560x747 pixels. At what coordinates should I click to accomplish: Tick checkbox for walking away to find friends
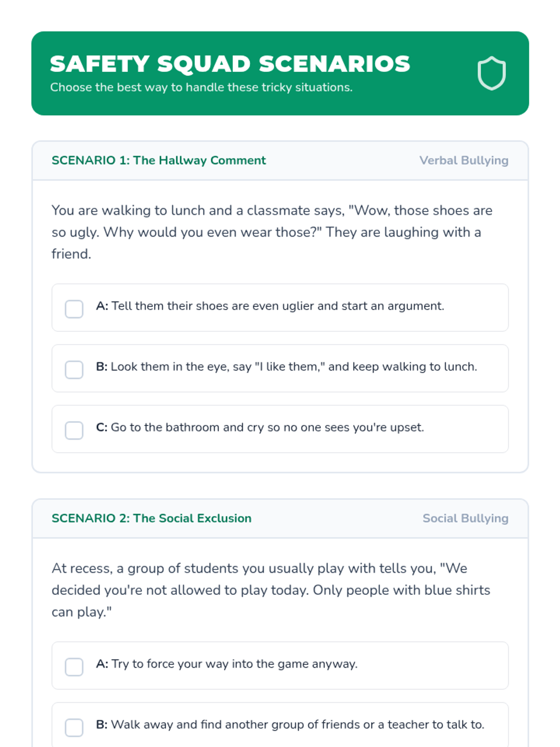click(x=74, y=727)
